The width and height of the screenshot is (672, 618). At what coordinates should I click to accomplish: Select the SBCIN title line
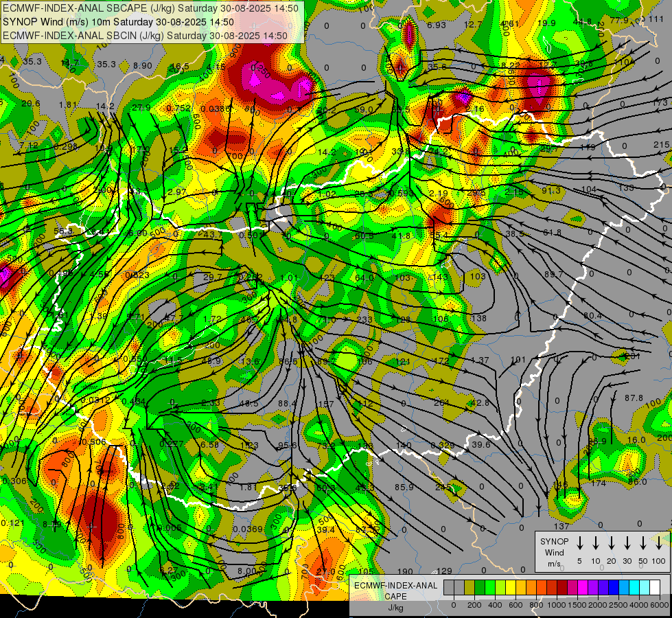[x=145, y=36]
